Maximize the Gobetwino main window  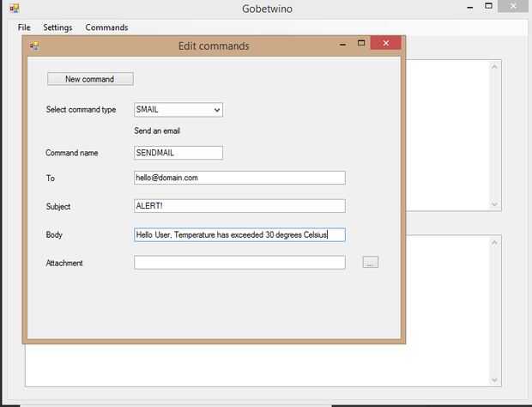point(488,6)
